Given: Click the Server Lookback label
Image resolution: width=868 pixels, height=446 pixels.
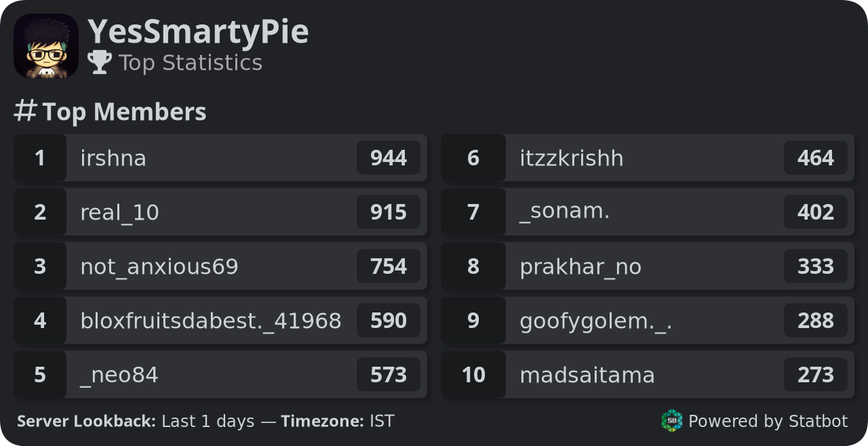Looking at the screenshot, I should (86, 421).
